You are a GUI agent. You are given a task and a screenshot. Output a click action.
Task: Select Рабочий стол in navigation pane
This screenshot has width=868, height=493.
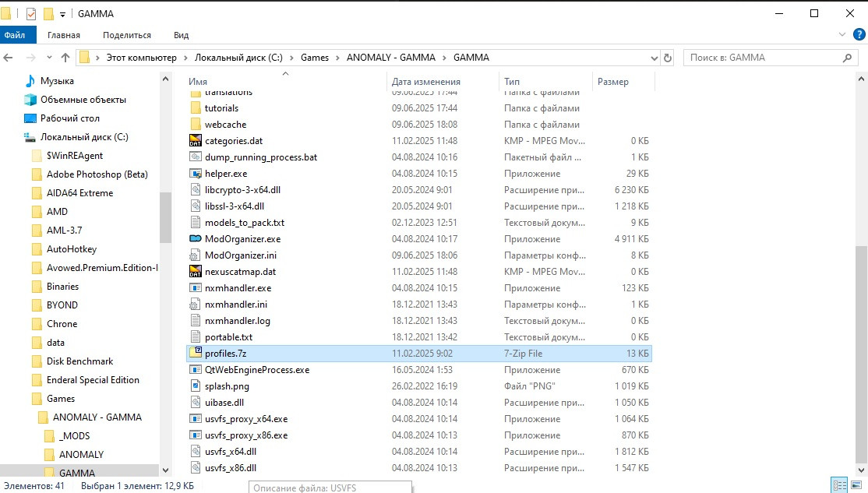pyautogui.click(x=70, y=118)
